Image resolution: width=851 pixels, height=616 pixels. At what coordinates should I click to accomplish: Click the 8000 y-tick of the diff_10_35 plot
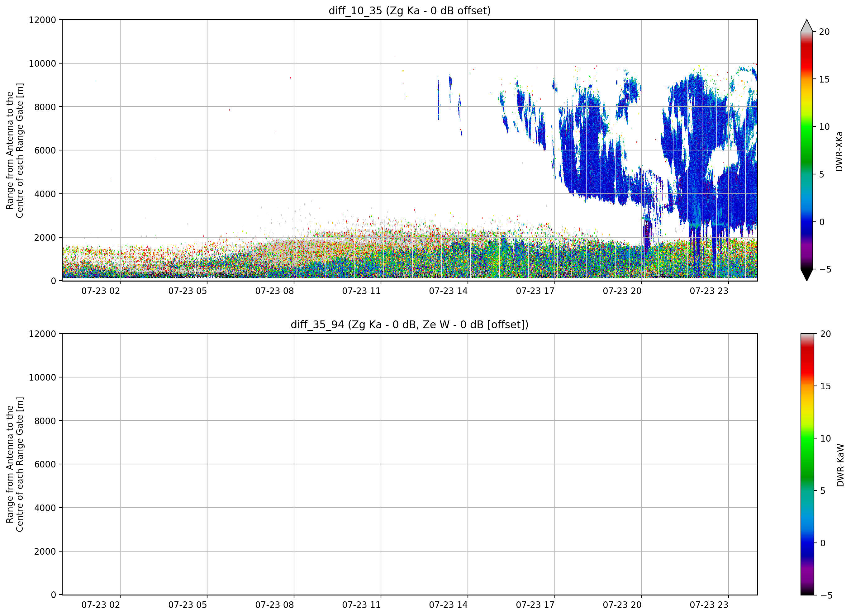click(x=45, y=107)
